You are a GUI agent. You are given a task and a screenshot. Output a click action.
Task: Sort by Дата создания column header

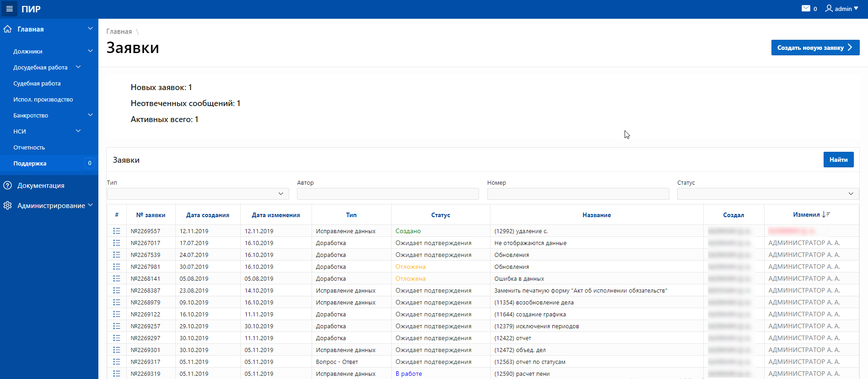coord(208,215)
